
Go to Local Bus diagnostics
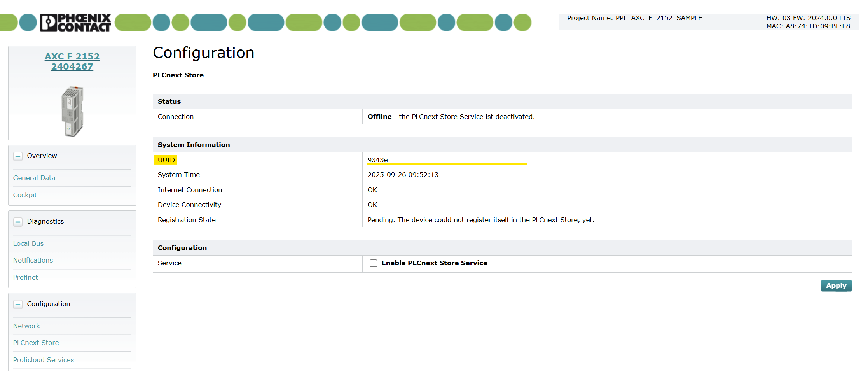[28, 243]
